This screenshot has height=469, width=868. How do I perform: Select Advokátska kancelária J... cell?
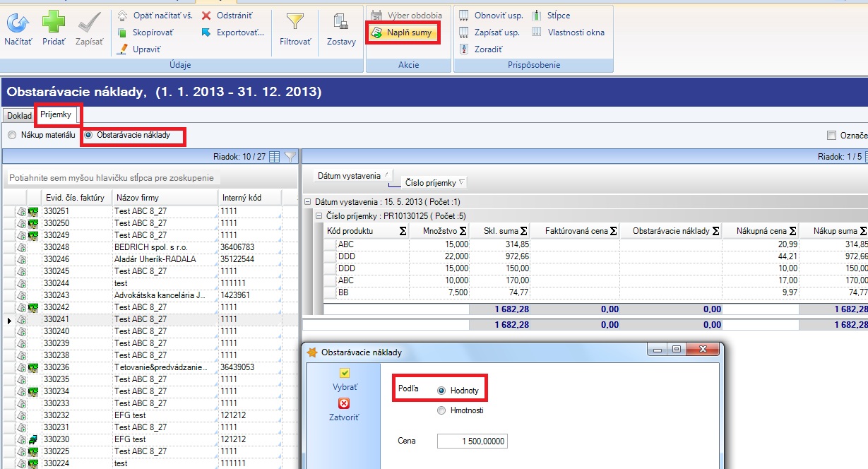click(165, 295)
